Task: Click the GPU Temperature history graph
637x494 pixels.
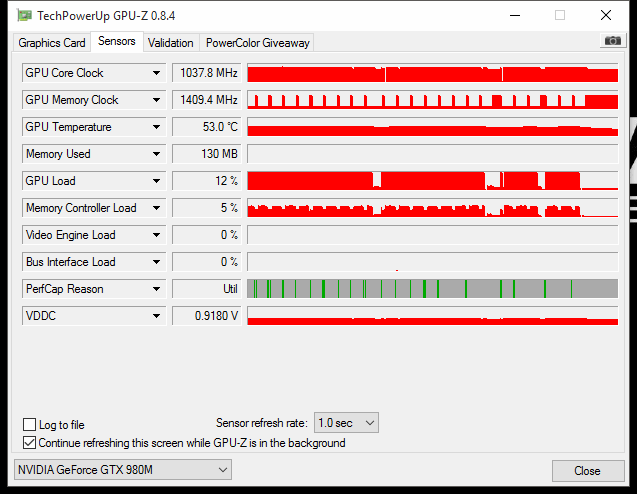Action: pyautogui.click(x=433, y=127)
